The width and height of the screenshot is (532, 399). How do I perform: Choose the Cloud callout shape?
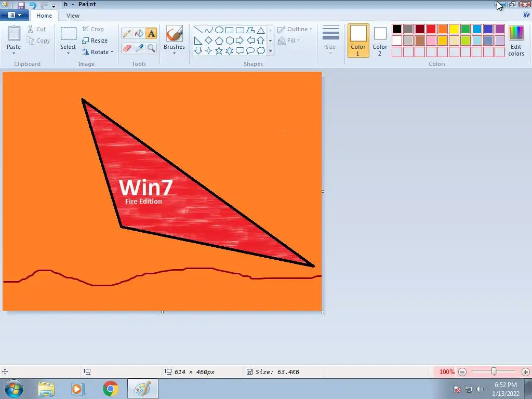coord(261,51)
